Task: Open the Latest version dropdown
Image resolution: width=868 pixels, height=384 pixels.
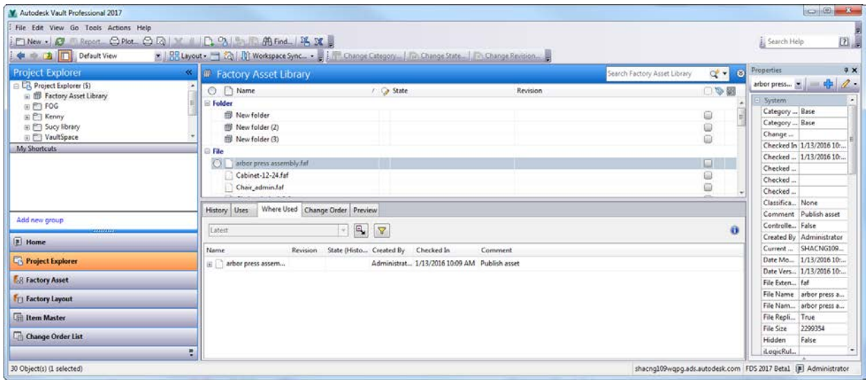Action: [344, 229]
